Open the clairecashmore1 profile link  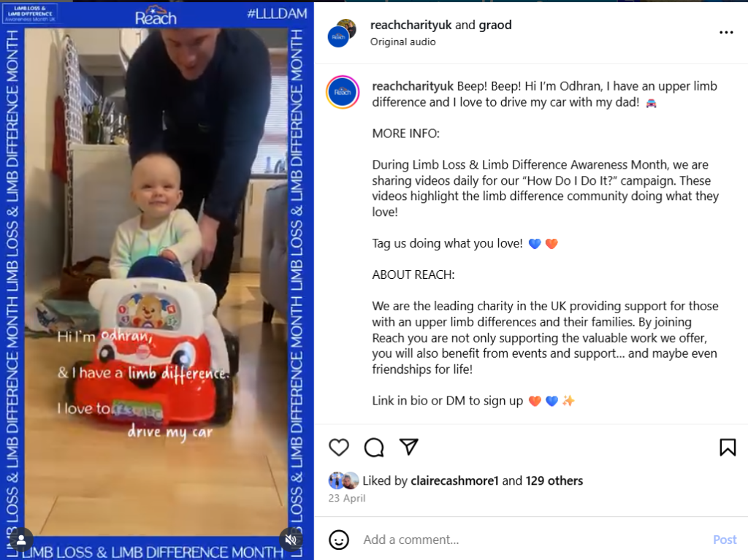click(x=454, y=480)
